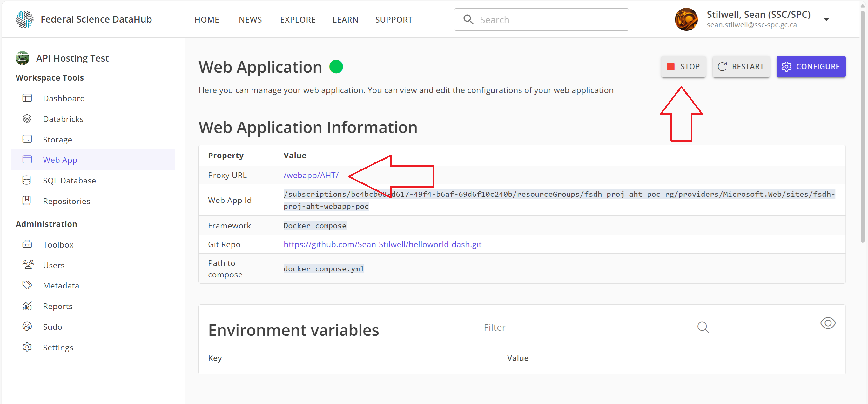Open the Users administration page
This screenshot has width=868, height=404.
[54, 265]
